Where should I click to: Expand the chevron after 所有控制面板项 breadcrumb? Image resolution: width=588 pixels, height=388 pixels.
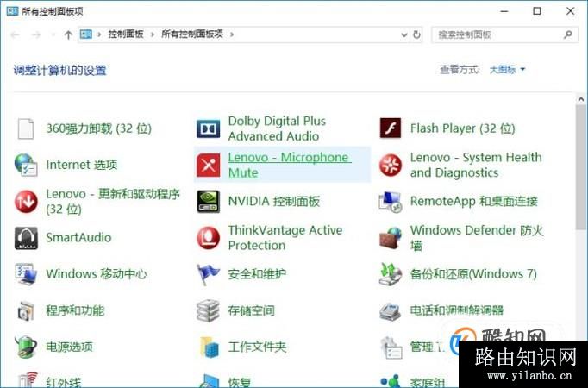(x=232, y=34)
